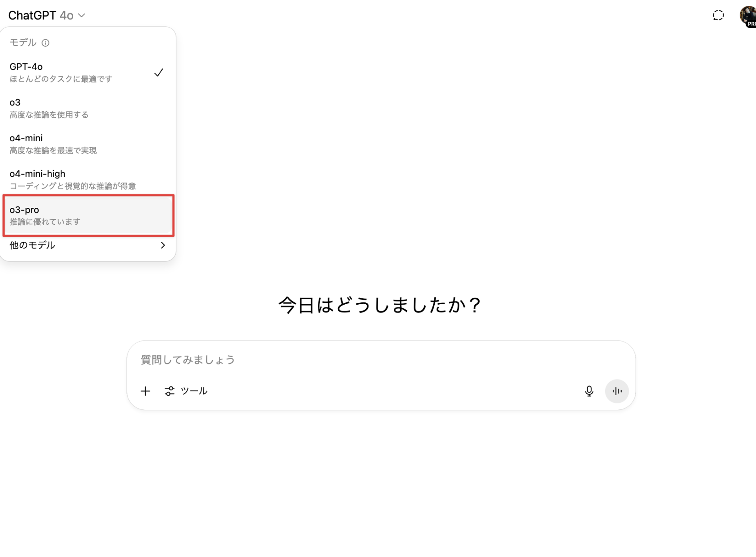This screenshot has height=557, width=756.
Task: Open a temporary chat via dashed circle icon
Action: [x=718, y=15]
